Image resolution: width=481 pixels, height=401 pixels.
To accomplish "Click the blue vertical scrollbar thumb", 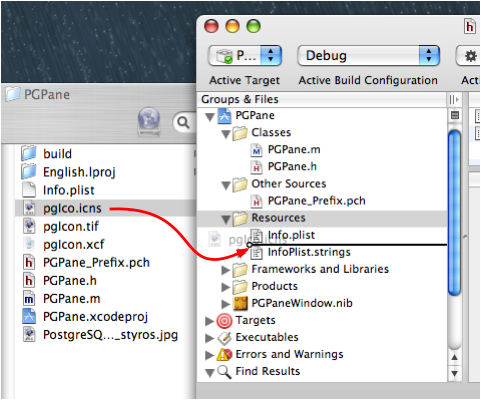I will point(454,213).
